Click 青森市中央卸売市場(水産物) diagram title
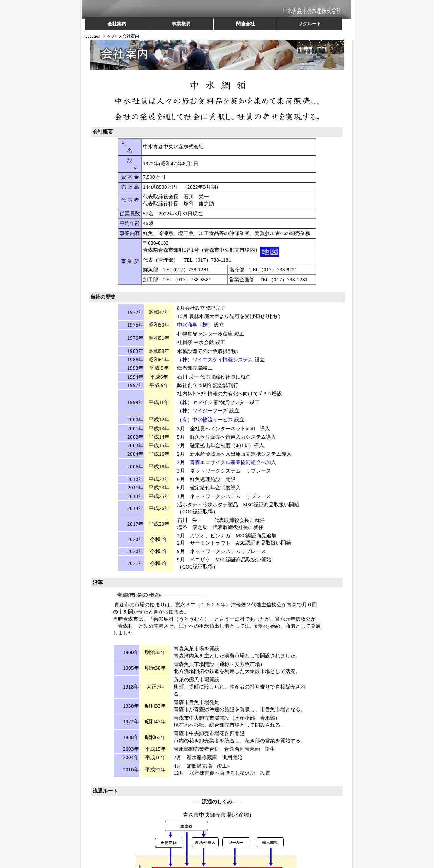 pos(217,815)
